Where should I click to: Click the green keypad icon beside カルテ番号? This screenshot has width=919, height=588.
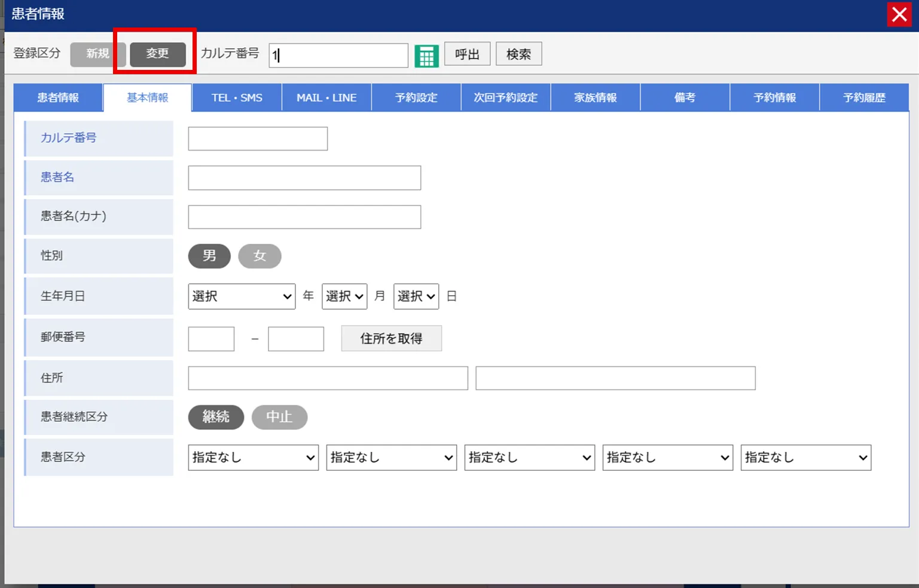pyautogui.click(x=426, y=56)
